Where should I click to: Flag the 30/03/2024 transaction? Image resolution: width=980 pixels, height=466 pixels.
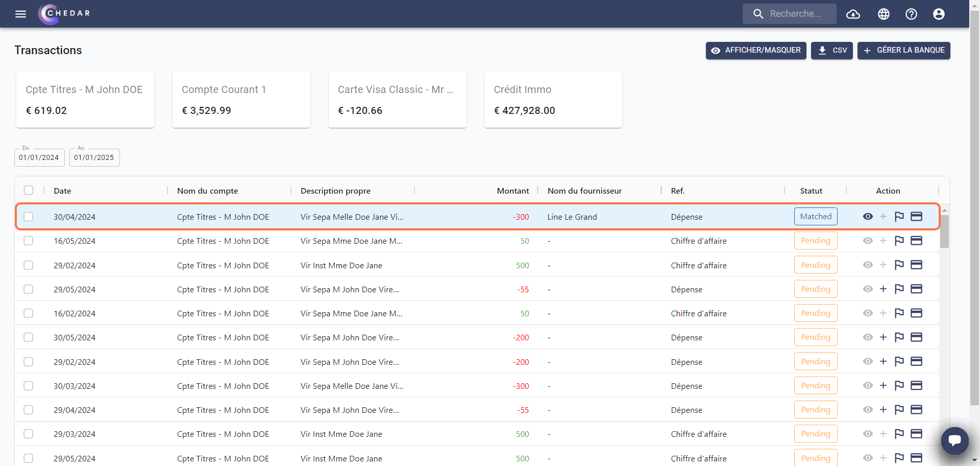[x=899, y=386]
